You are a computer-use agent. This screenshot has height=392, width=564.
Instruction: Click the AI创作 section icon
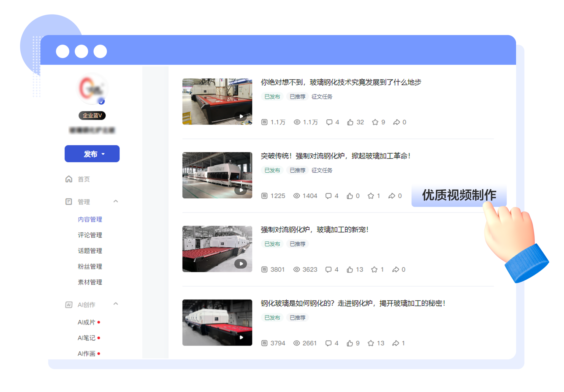coord(69,305)
